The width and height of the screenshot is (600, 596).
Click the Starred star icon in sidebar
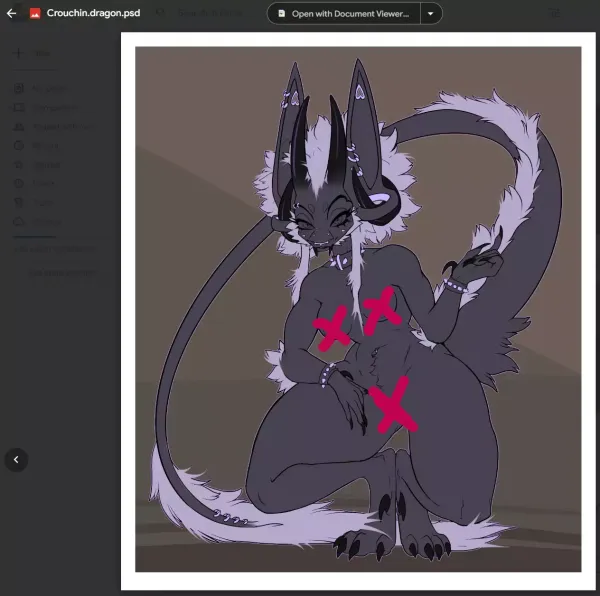(18, 165)
